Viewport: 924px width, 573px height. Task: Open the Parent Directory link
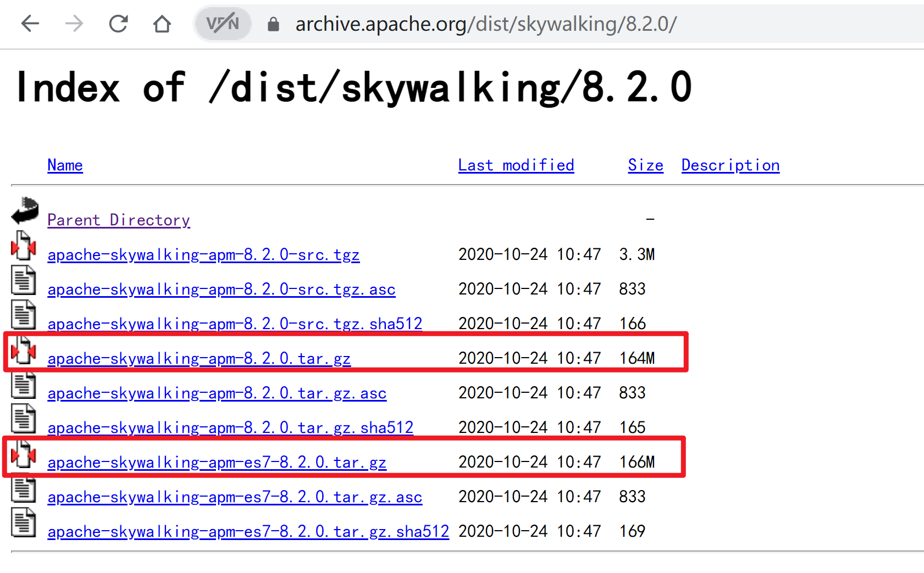point(119,220)
